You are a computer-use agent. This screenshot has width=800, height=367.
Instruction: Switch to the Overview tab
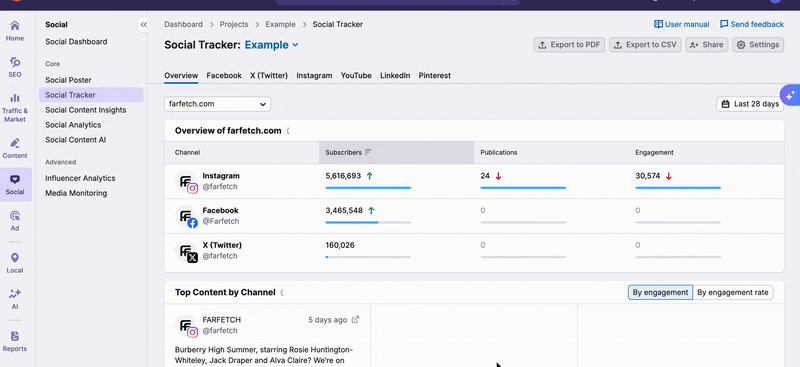point(181,76)
